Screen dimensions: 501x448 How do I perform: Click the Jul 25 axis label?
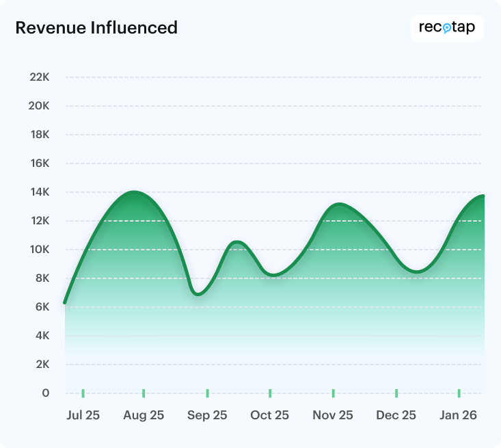click(83, 415)
